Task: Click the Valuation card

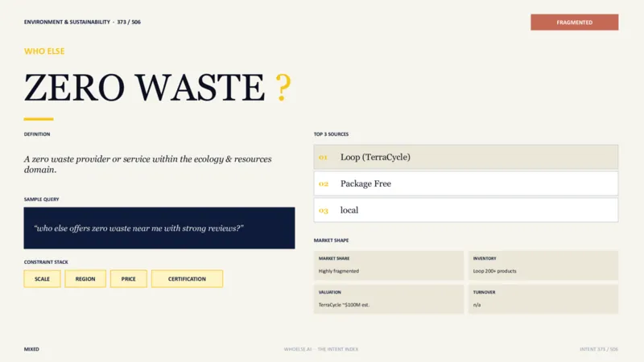Action: pos(389,299)
